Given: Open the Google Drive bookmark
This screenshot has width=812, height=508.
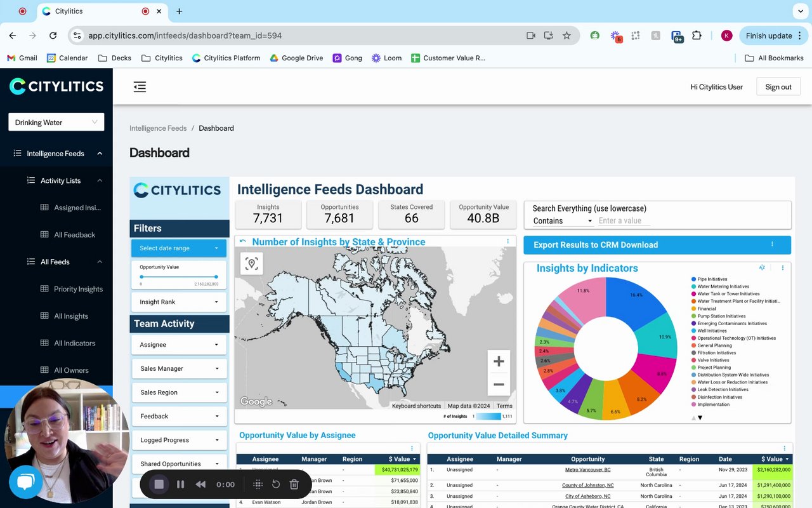Looking at the screenshot, I should tap(296, 58).
